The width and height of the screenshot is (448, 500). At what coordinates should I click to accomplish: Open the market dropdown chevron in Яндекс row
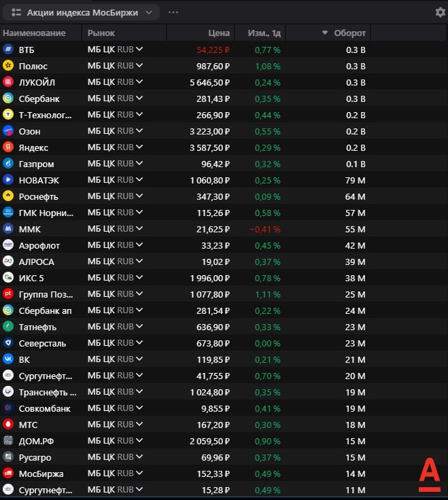(x=139, y=147)
